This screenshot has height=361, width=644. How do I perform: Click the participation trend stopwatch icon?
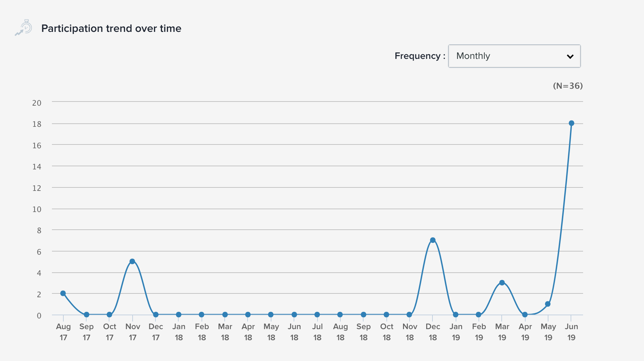tap(24, 28)
